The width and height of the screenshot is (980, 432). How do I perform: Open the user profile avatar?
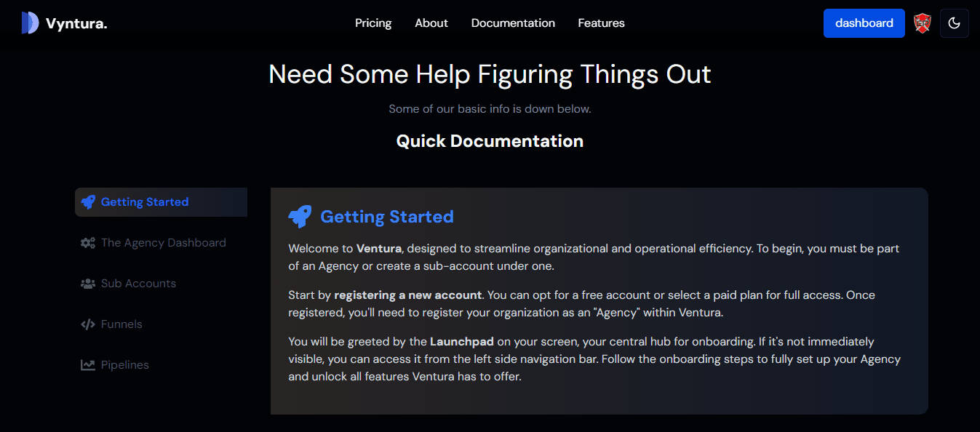click(923, 23)
